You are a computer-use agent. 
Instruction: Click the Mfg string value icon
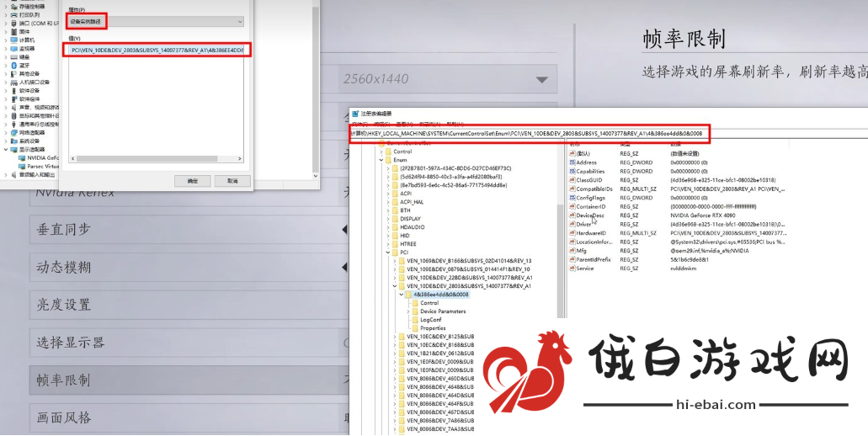572,251
